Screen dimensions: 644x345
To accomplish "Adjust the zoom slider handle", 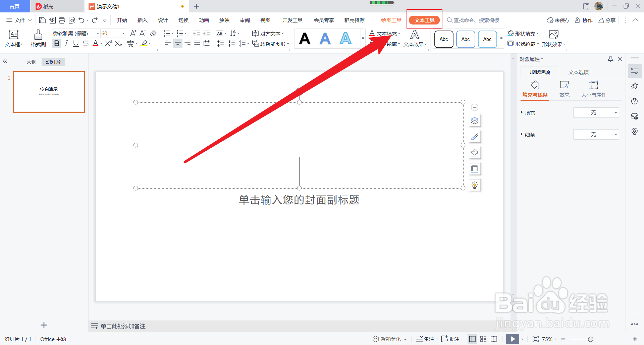I will pos(591,339).
